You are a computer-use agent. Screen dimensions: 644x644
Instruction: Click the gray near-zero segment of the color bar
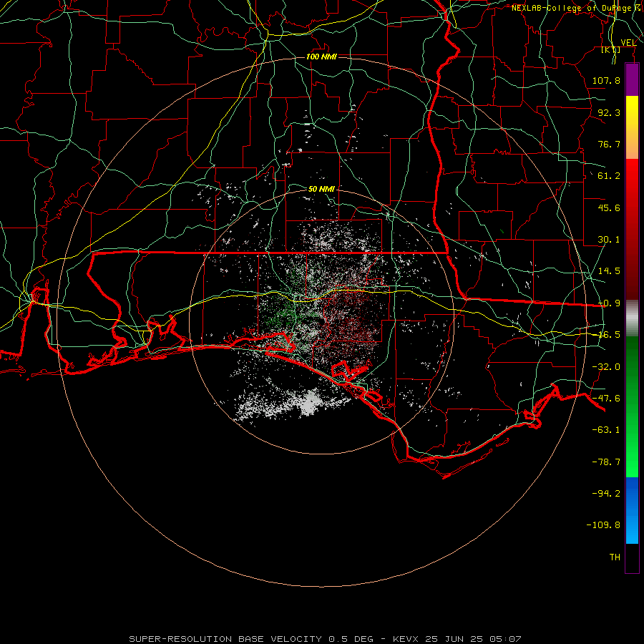point(632,318)
